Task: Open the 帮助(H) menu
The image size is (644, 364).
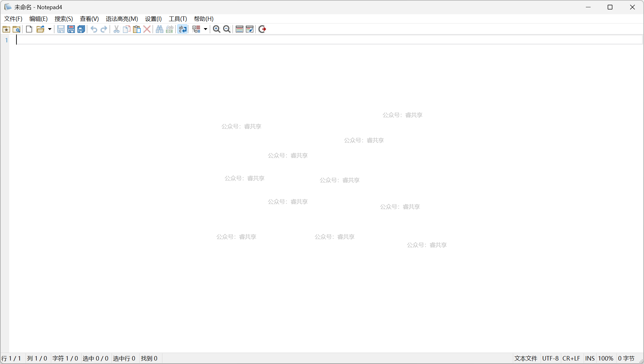Action: [204, 19]
